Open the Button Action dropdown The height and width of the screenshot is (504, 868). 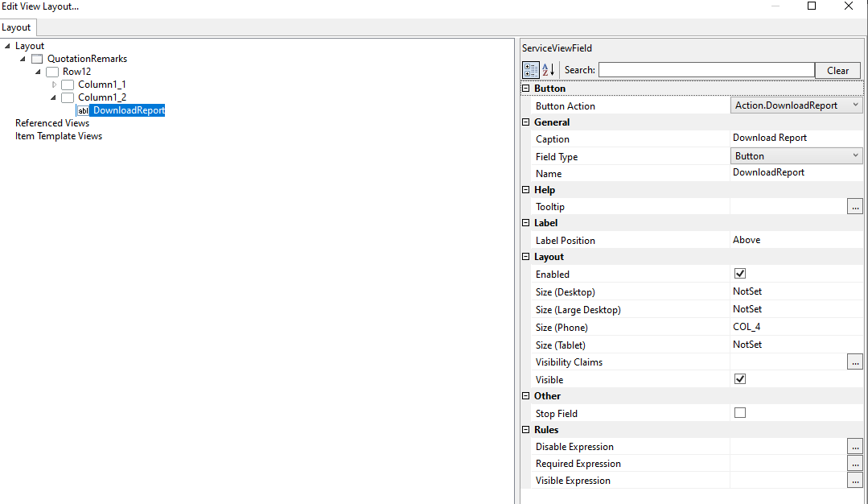pos(855,105)
